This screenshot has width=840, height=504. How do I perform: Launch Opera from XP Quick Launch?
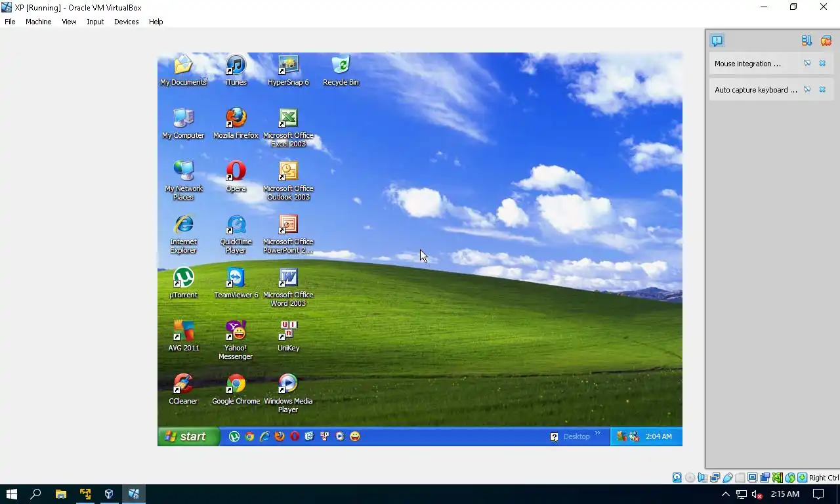coord(295,436)
